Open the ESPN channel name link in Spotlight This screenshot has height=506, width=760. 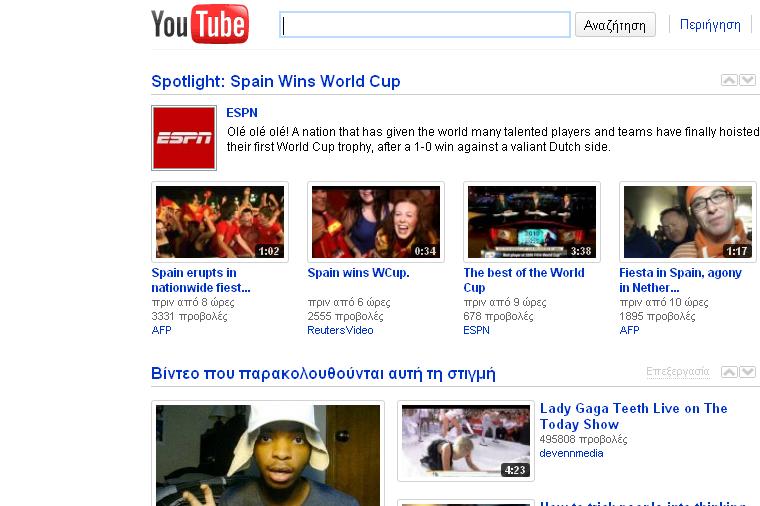[242, 112]
